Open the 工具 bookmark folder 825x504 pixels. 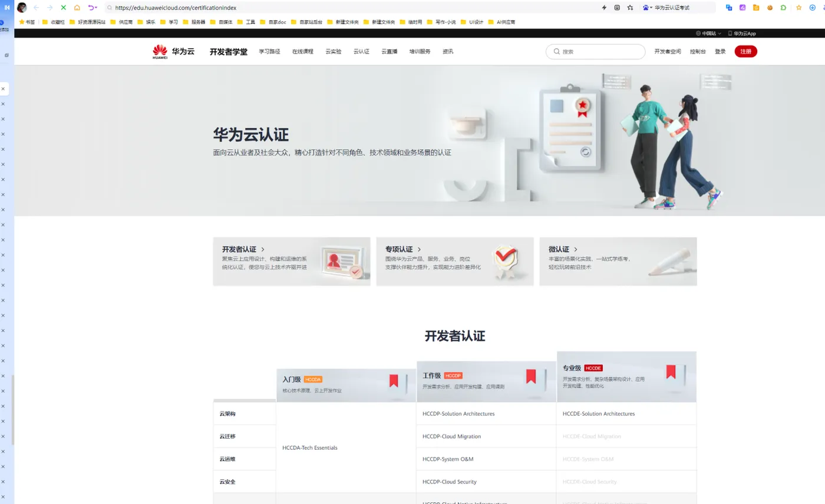pyautogui.click(x=246, y=22)
